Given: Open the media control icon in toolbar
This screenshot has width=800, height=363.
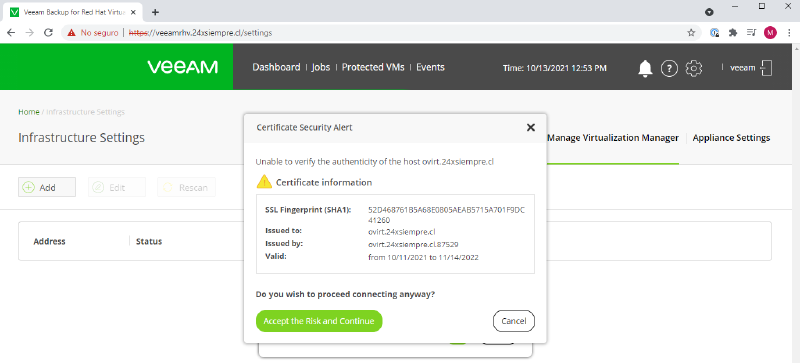Looking at the screenshot, I should coord(751,33).
